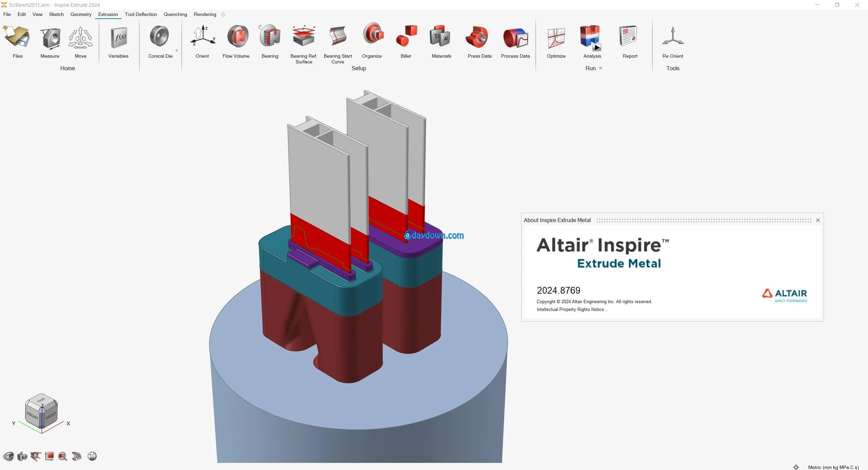Click the version number 2024.8769

pyautogui.click(x=558, y=290)
